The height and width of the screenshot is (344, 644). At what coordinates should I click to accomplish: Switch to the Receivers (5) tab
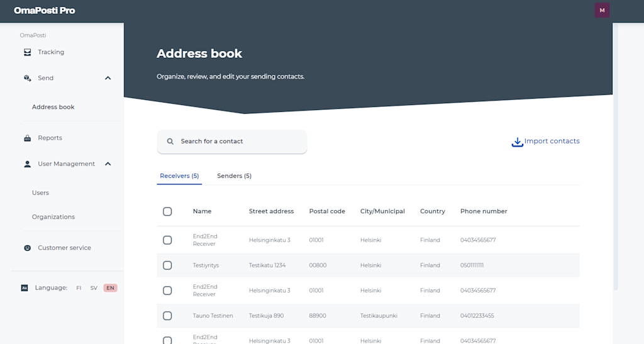point(179,175)
